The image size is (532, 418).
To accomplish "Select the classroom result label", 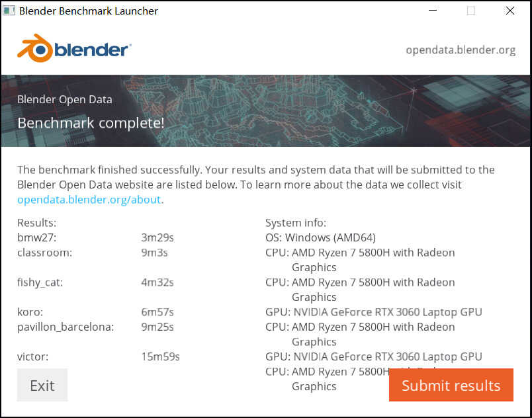I will pos(45,253).
